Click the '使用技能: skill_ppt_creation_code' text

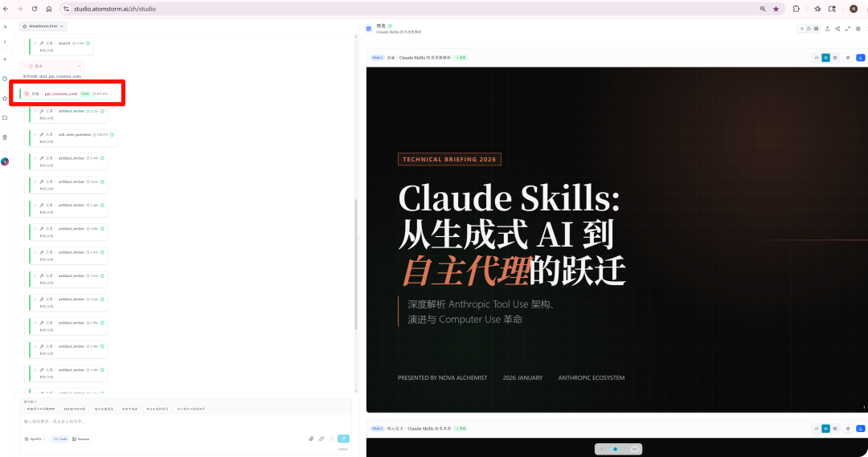pyautogui.click(x=52, y=76)
